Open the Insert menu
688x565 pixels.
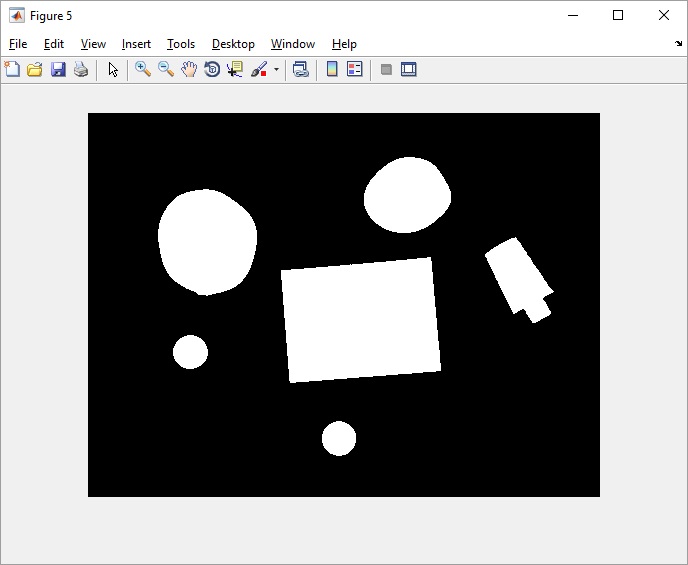136,44
